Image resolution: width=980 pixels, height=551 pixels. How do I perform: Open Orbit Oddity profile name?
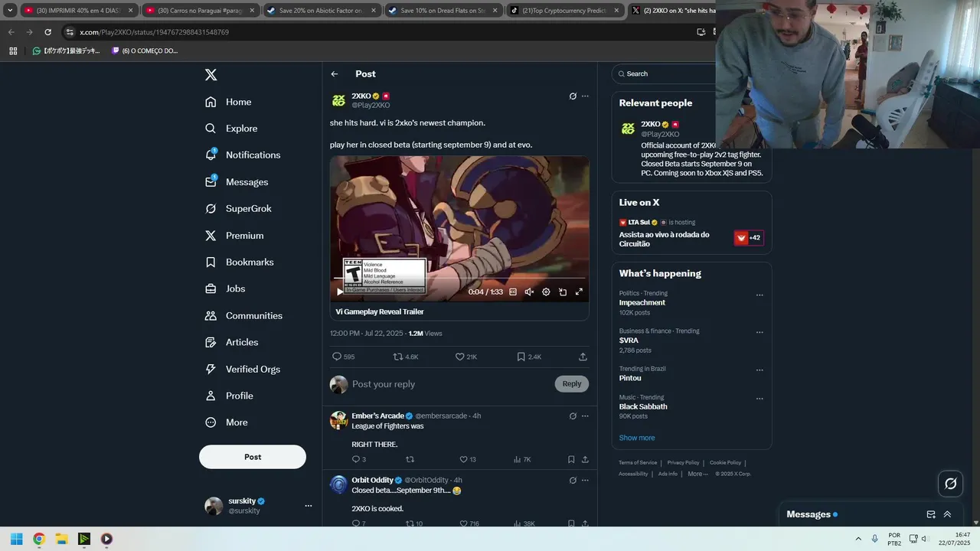(x=372, y=480)
